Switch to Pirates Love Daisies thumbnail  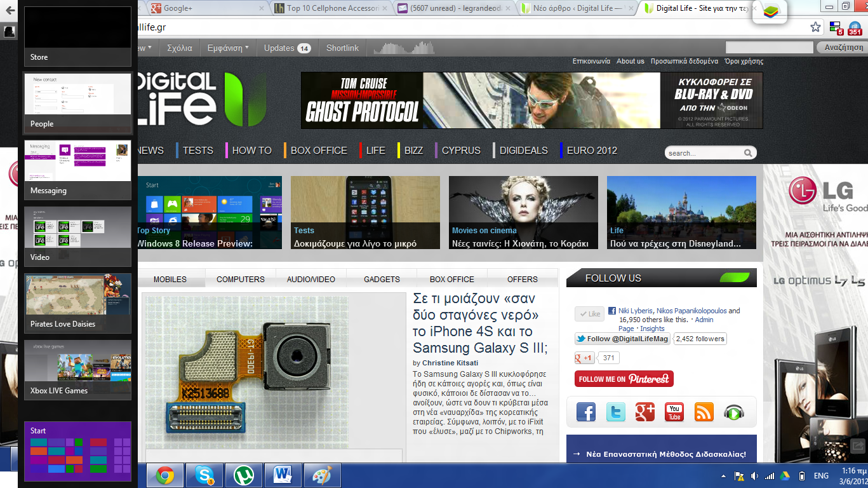[77, 303]
